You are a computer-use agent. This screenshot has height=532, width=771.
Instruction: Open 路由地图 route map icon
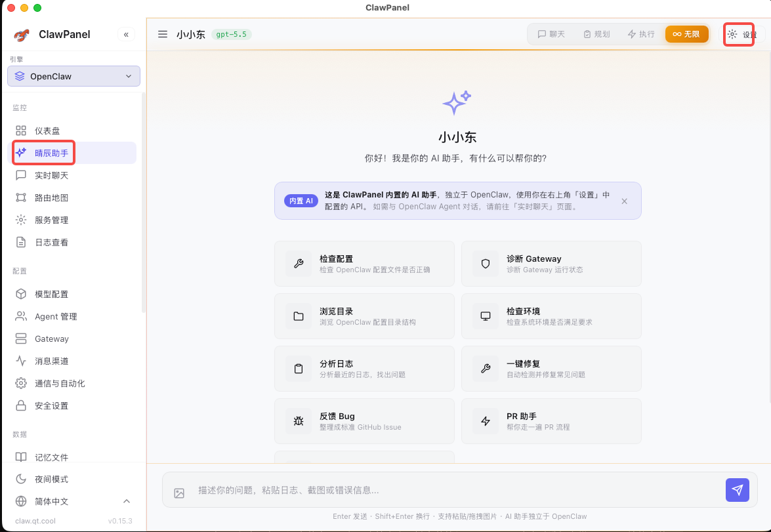tap(20, 197)
